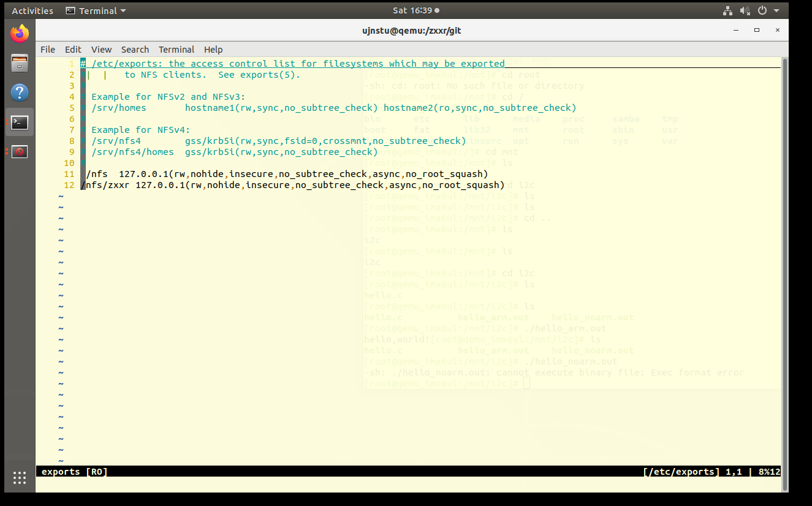Open the Terminal menu
Screen dimensions: 812x506
coord(176,50)
